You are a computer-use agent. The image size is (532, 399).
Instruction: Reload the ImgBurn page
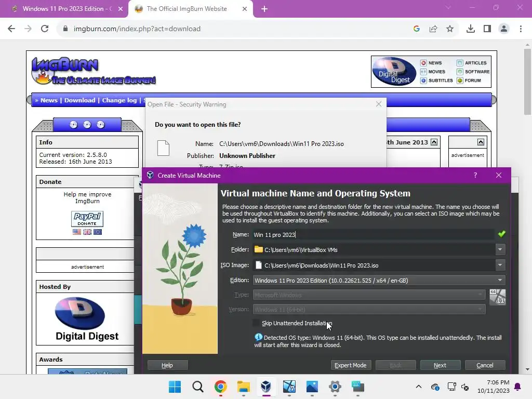coord(45,29)
